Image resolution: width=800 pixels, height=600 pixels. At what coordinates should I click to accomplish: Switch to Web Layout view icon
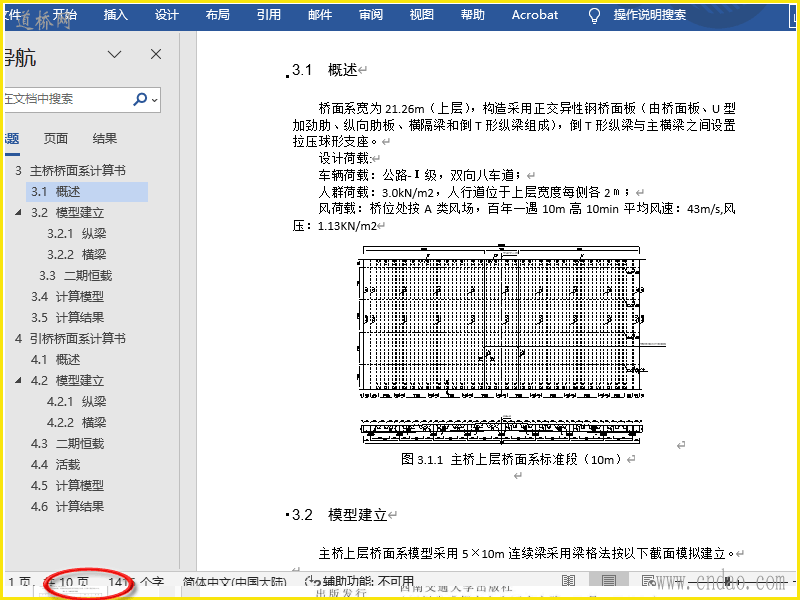tap(648, 581)
